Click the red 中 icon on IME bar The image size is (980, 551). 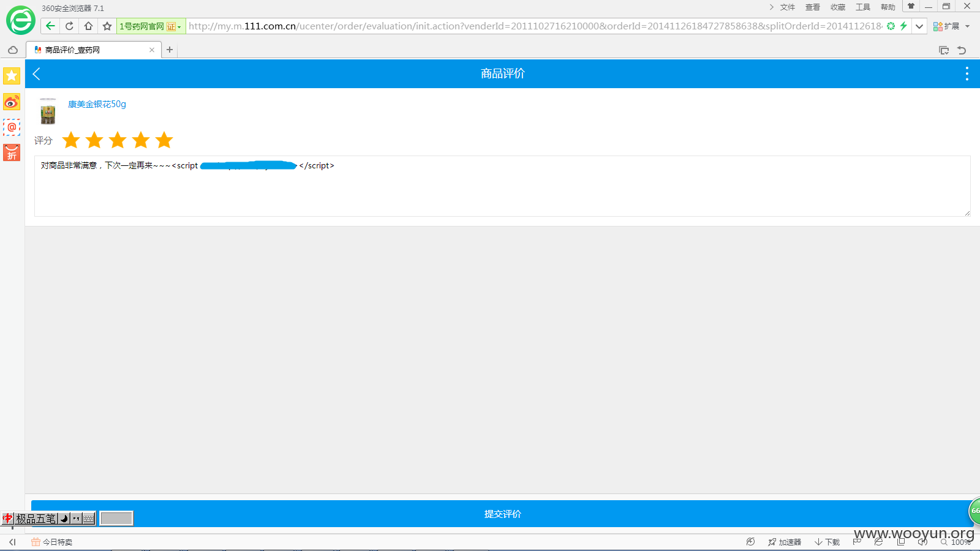click(8, 519)
